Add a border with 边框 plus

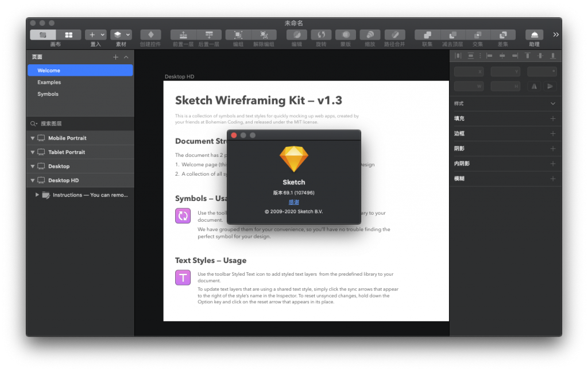(553, 134)
